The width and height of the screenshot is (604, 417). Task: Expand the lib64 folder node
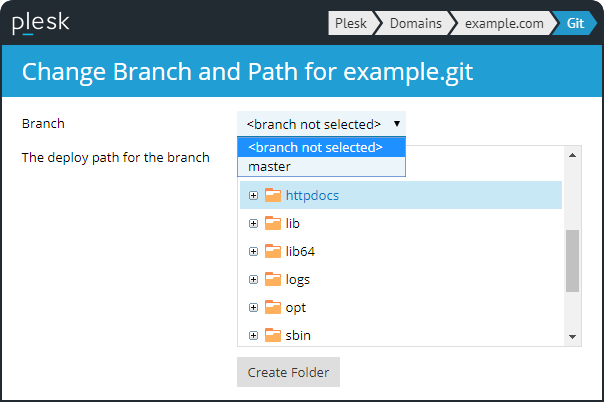coord(253,251)
